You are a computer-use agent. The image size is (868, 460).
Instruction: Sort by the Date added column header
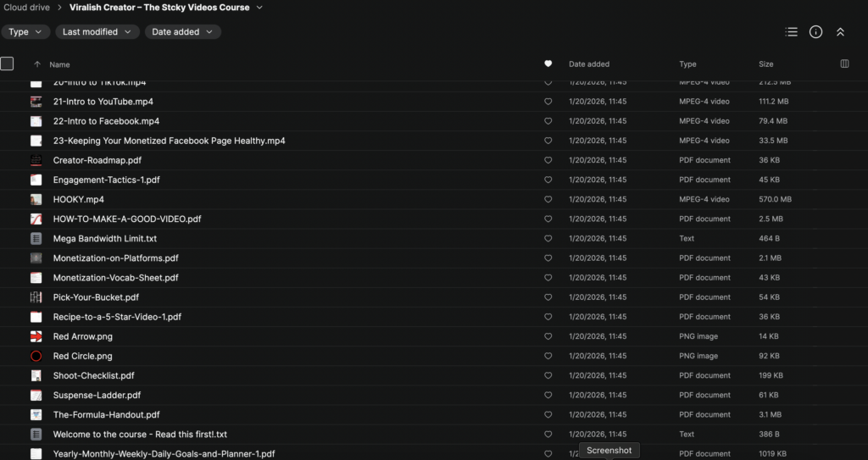588,64
